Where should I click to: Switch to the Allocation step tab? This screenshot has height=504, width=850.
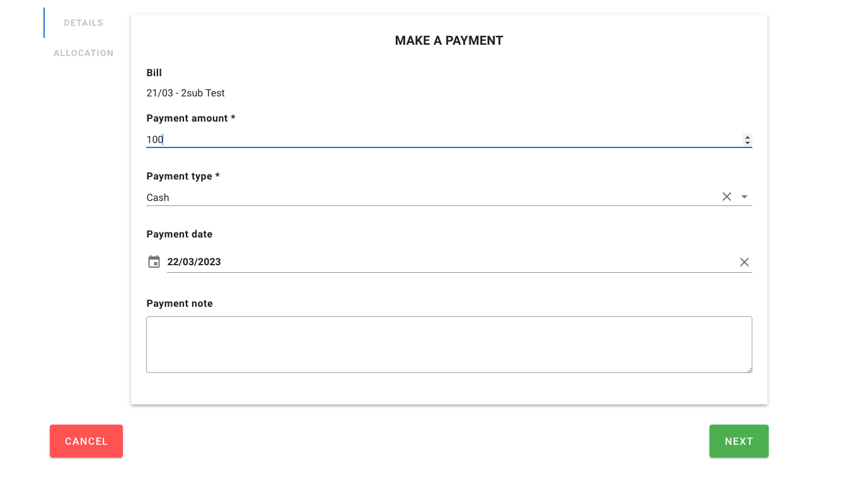click(83, 53)
